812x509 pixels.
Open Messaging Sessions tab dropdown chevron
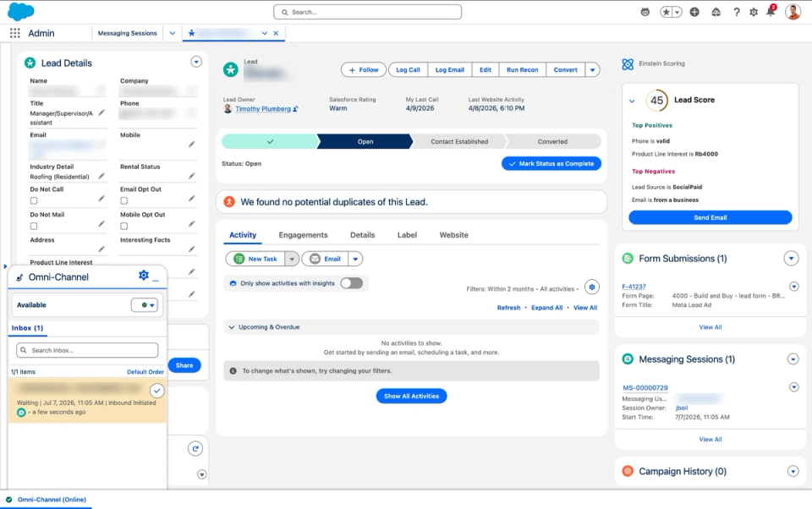[x=172, y=33]
